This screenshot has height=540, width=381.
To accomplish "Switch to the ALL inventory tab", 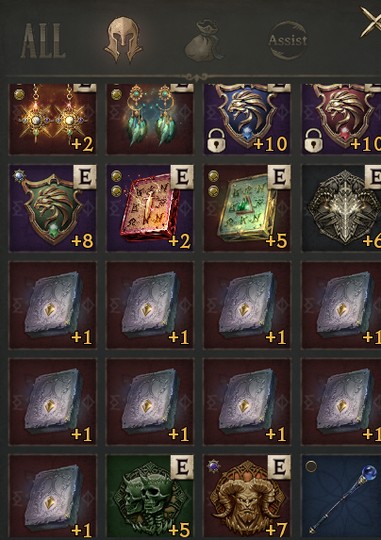I will point(43,41).
